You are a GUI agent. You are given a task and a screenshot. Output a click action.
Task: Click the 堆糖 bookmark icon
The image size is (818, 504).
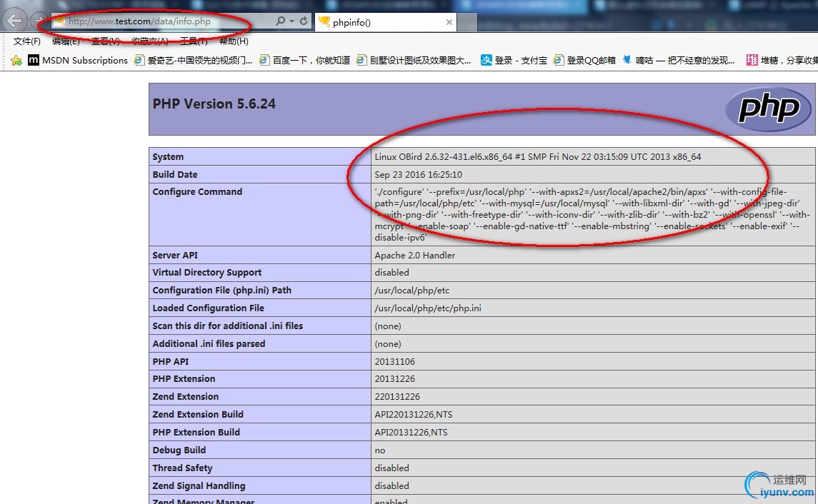pyautogui.click(x=752, y=61)
